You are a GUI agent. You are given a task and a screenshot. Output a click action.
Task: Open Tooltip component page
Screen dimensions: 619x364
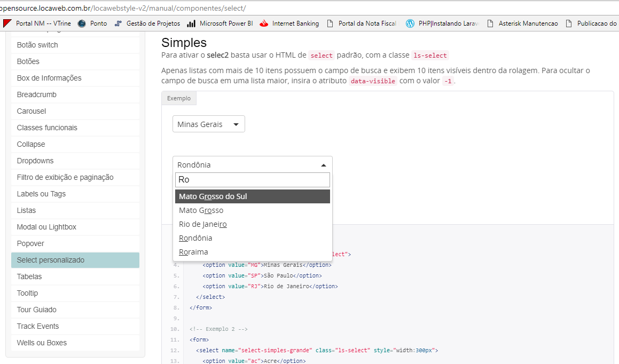[x=75, y=294]
